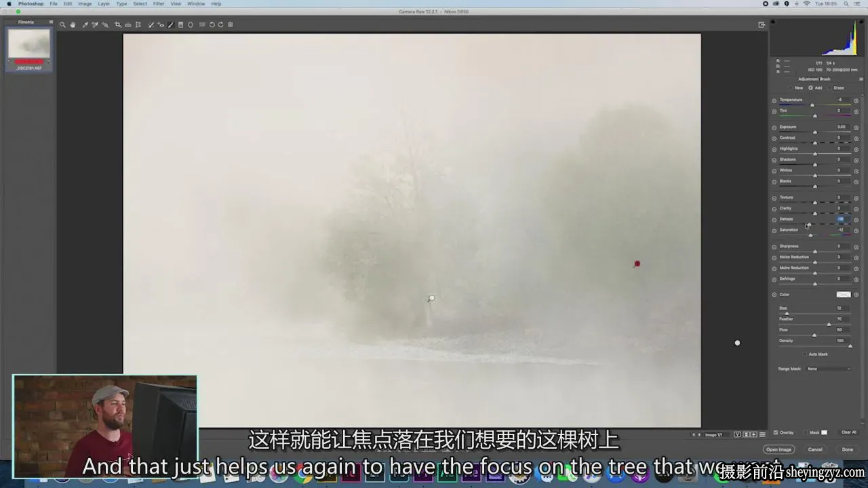The image size is (868, 488).
Task: Select the Graduated Filter tool
Action: point(180,24)
